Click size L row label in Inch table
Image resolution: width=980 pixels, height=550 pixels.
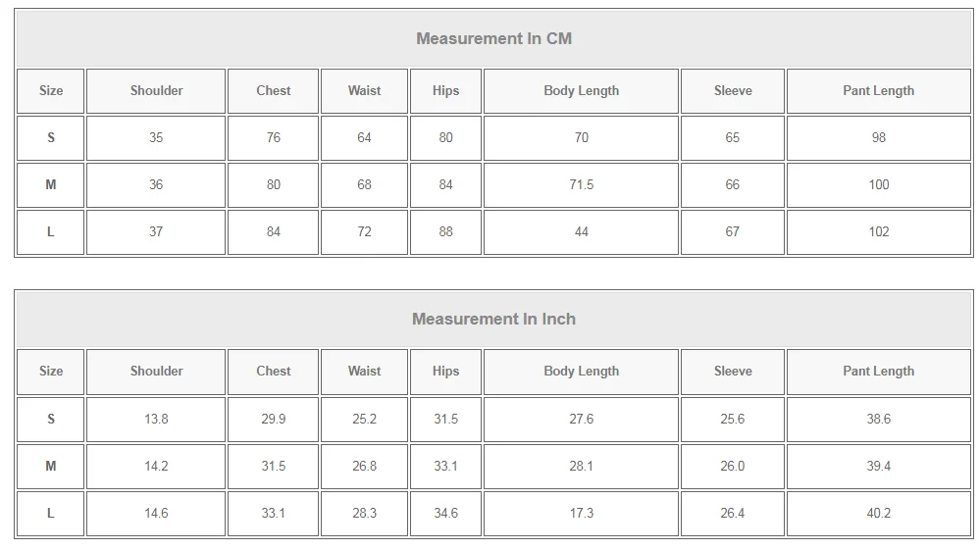pos(51,514)
